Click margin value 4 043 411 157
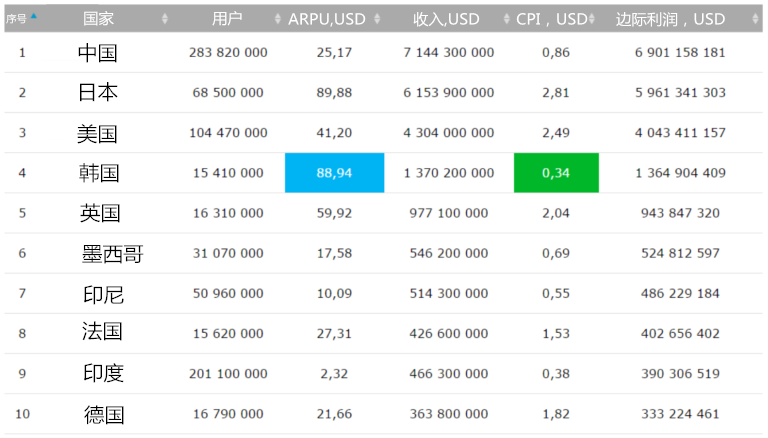This screenshot has width=768, height=438. pos(680,133)
